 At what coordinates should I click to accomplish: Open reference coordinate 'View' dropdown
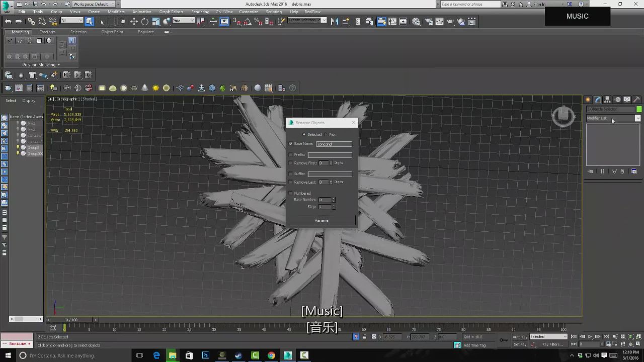183,21
